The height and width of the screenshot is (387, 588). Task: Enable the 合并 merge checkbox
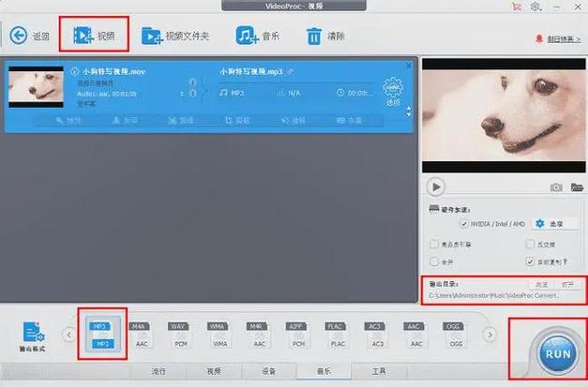coord(434,261)
